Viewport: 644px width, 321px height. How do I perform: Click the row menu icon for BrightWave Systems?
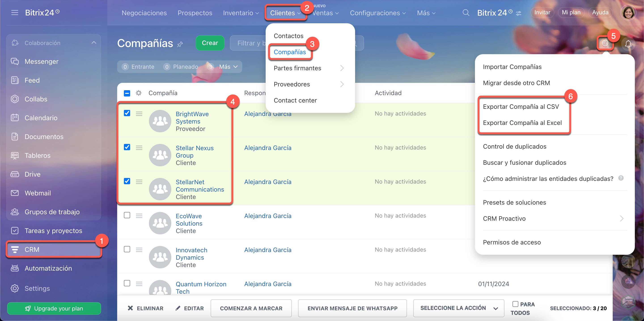(139, 114)
